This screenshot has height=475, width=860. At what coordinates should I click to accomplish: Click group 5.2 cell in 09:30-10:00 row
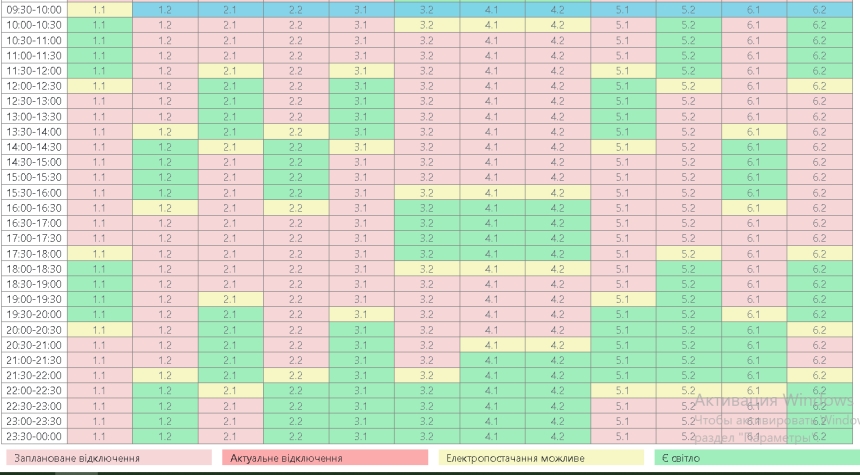[x=688, y=9]
